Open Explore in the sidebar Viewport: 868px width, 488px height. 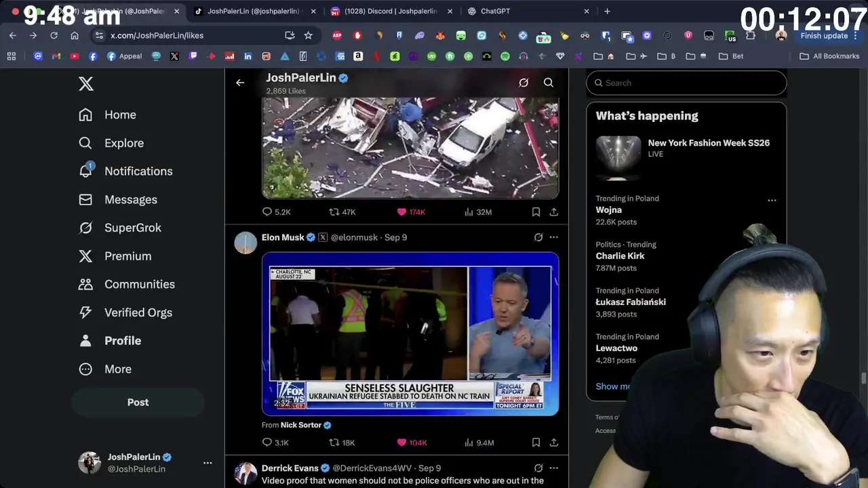coord(111,143)
